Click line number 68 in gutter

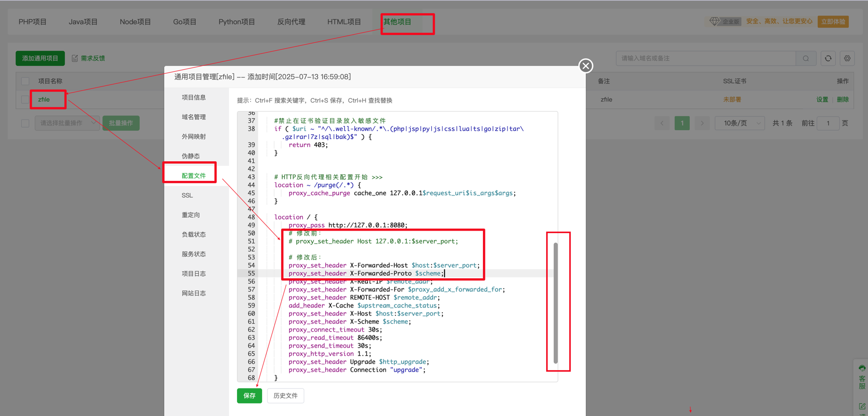(251, 378)
